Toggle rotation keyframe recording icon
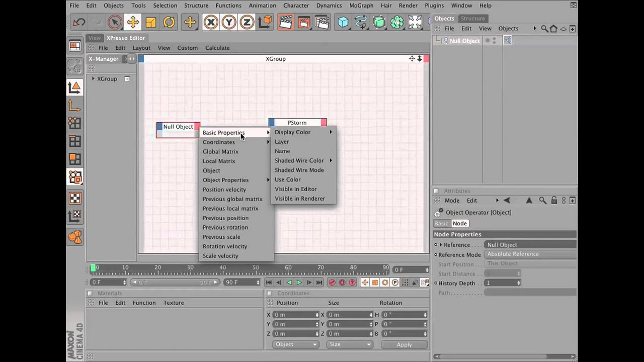Image resolution: width=644 pixels, height=362 pixels. (x=385, y=283)
